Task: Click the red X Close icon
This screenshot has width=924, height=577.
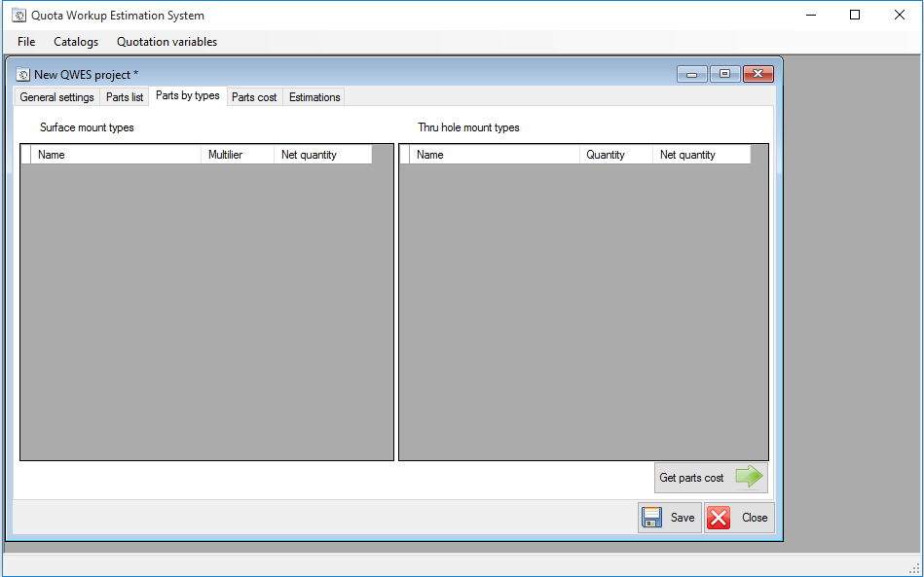Action: [719, 518]
